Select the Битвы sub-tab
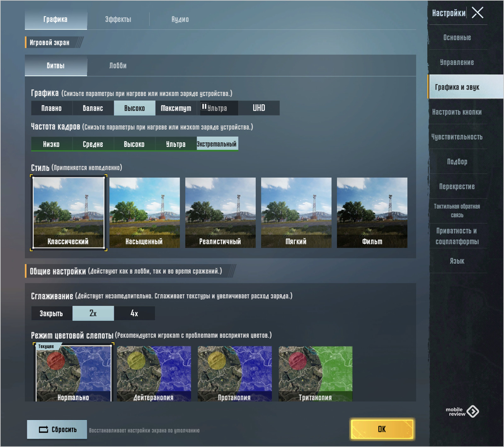Screen dimensions: 504x447 pos(56,66)
